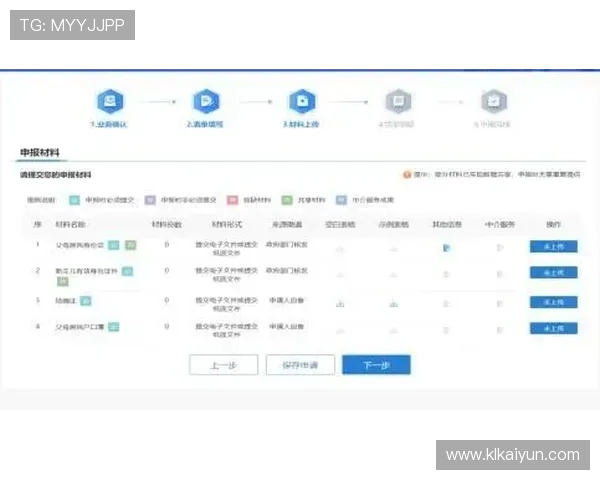Click the step 2 表单填写 hexagon icon
The height and width of the screenshot is (480, 600).
pyautogui.click(x=206, y=101)
